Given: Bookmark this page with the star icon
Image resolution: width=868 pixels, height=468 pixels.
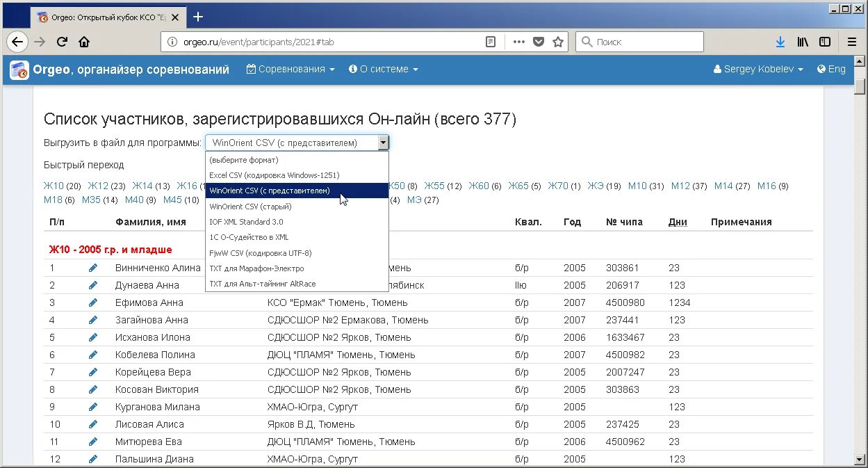Looking at the screenshot, I should (x=558, y=42).
